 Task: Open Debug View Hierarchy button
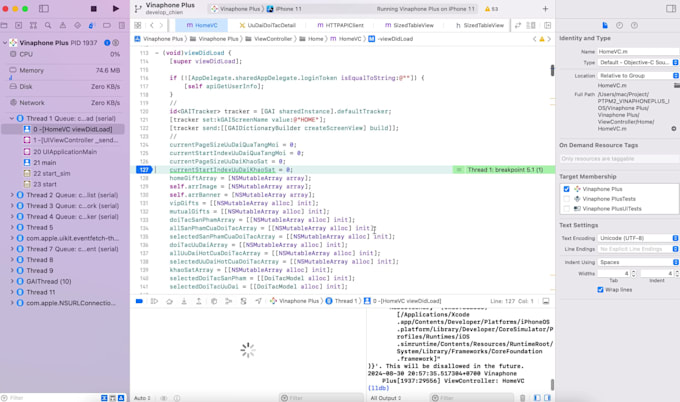[x=214, y=301]
